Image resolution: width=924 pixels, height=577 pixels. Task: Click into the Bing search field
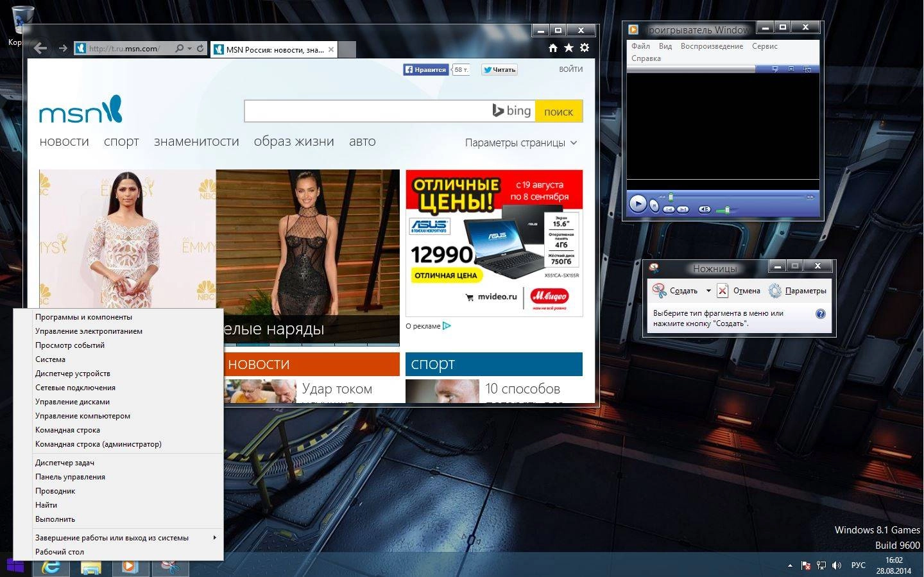pos(389,111)
